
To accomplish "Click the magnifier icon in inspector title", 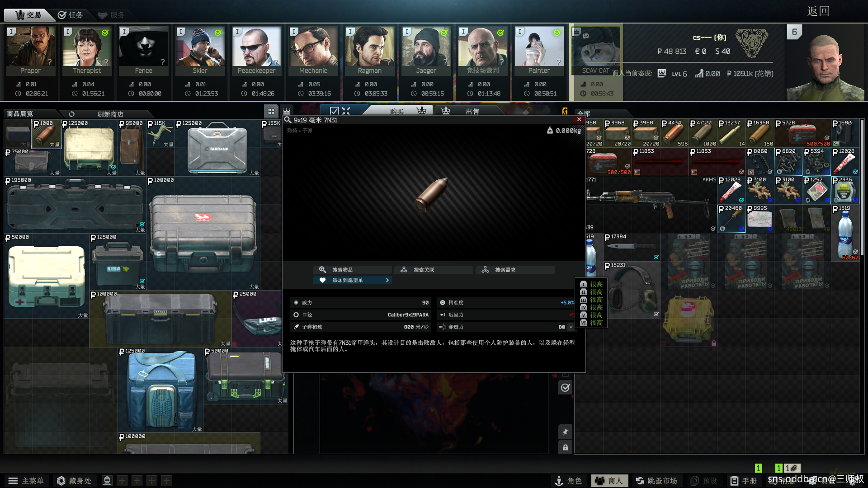I will 288,120.
